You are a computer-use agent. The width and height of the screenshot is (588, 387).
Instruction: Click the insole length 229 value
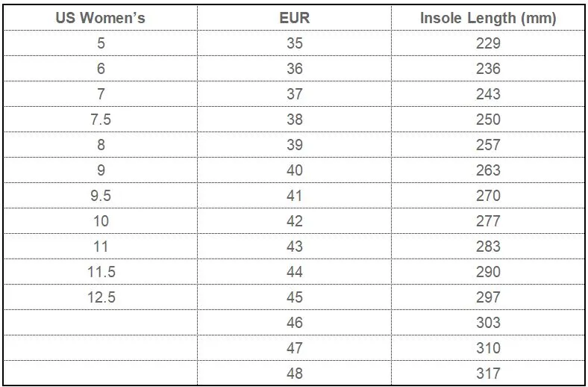click(488, 43)
